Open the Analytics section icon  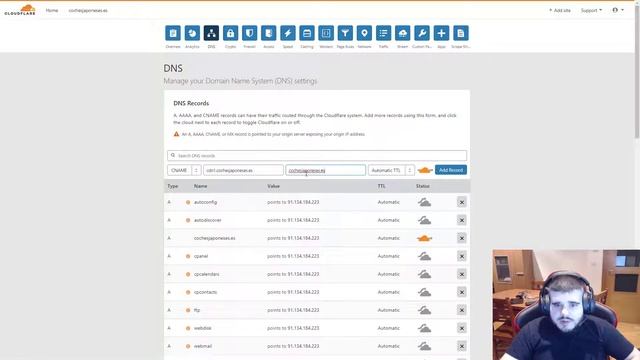click(x=192, y=33)
